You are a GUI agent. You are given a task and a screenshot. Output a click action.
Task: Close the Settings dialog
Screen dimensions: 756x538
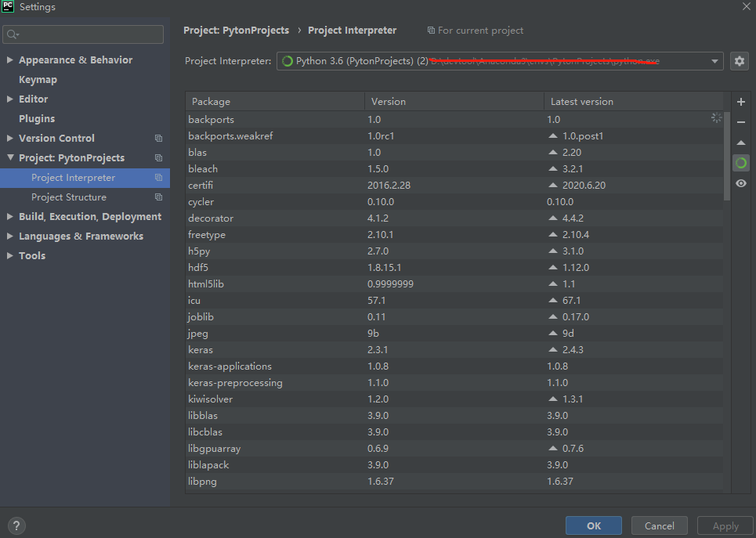coord(747,6)
